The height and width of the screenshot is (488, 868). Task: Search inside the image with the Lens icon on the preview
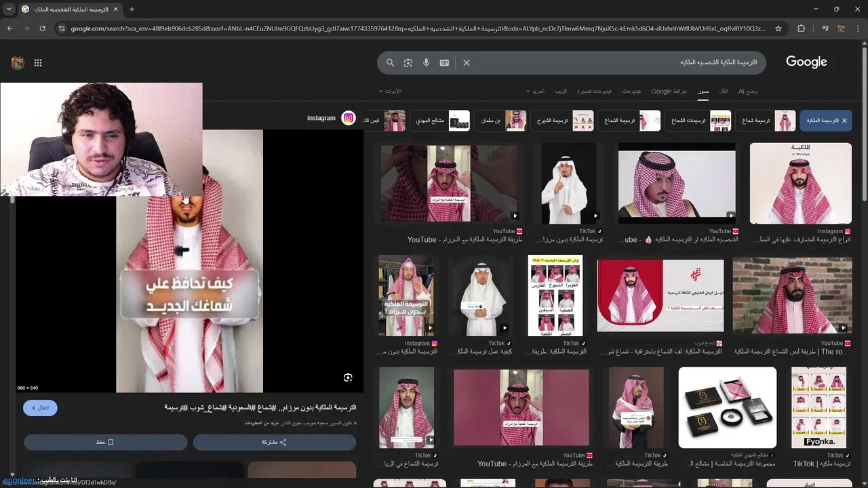[348, 378]
